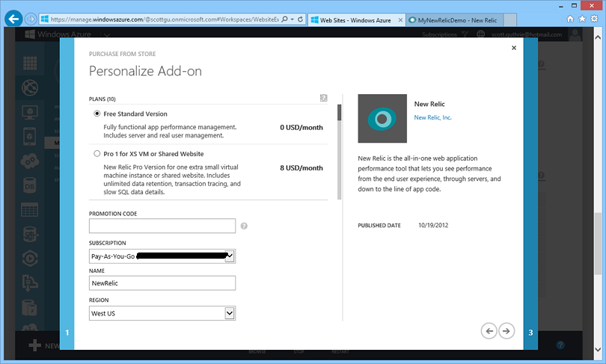The height and width of the screenshot is (364, 606).
Task: Open the address bar autocomplete dropdown arrow
Action: click(293, 19)
